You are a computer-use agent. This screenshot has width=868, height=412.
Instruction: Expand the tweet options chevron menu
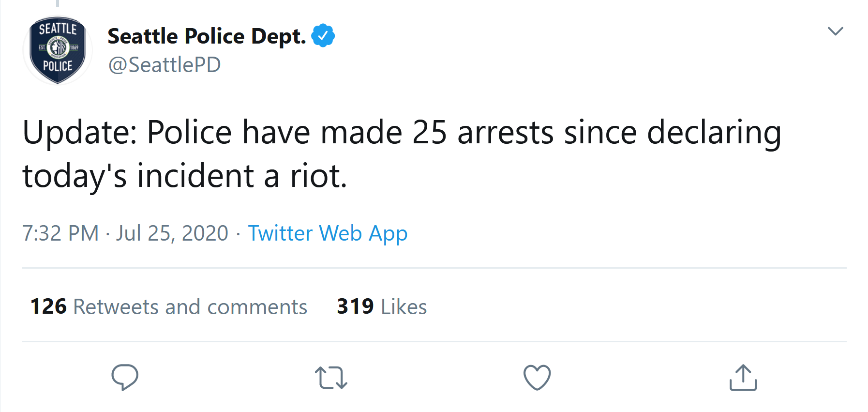pos(836,31)
